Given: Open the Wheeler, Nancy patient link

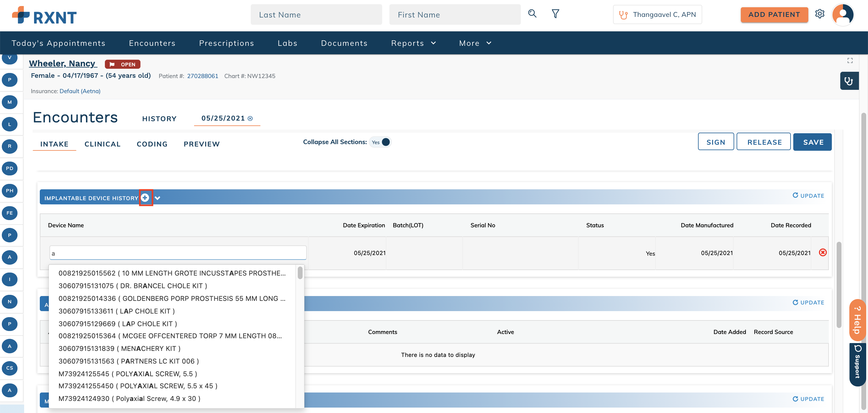Looking at the screenshot, I should pos(63,63).
